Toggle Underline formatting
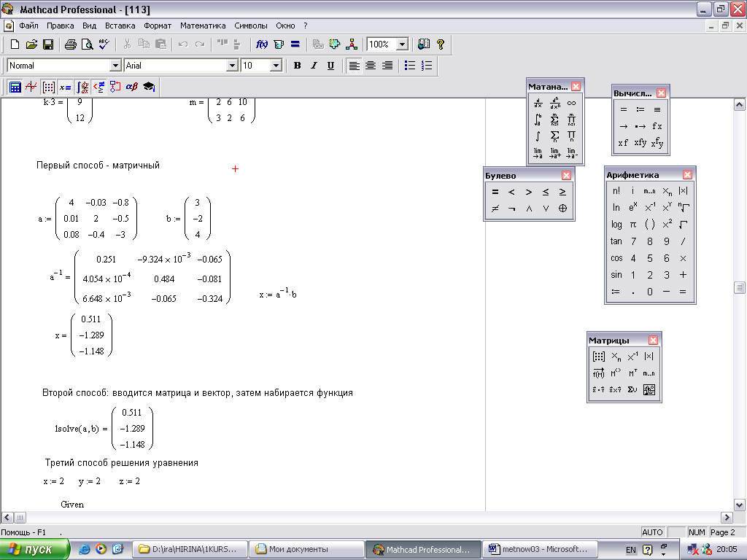This screenshot has height=560, width=747. [x=330, y=66]
